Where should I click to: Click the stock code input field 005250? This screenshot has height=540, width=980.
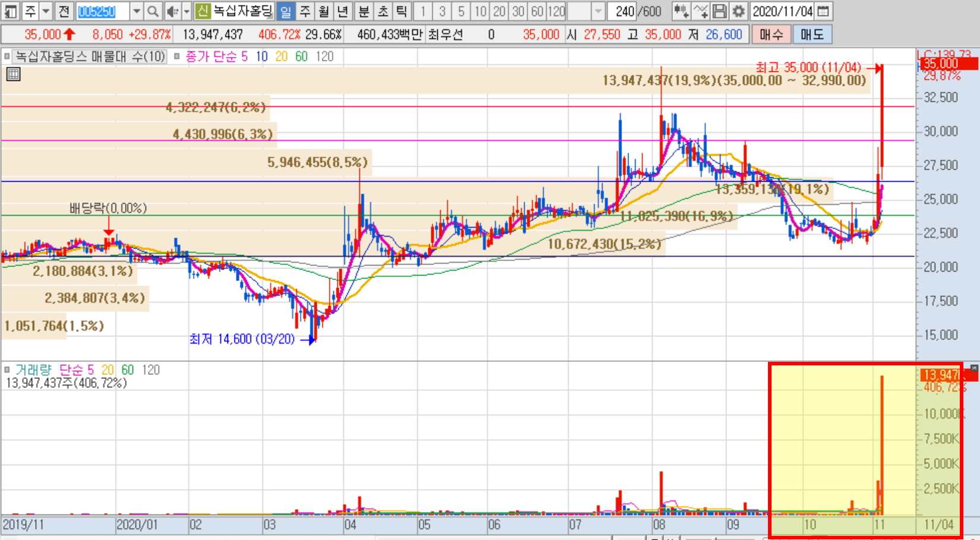[102, 11]
